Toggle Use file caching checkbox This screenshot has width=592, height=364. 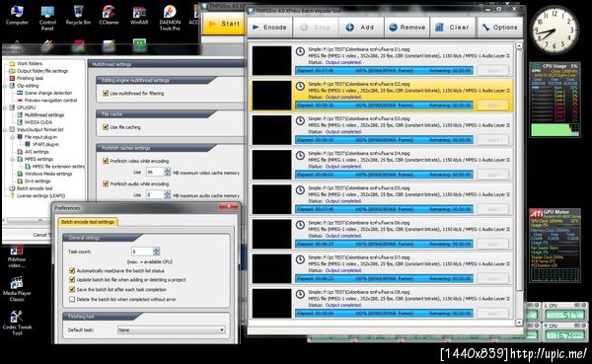click(106, 127)
